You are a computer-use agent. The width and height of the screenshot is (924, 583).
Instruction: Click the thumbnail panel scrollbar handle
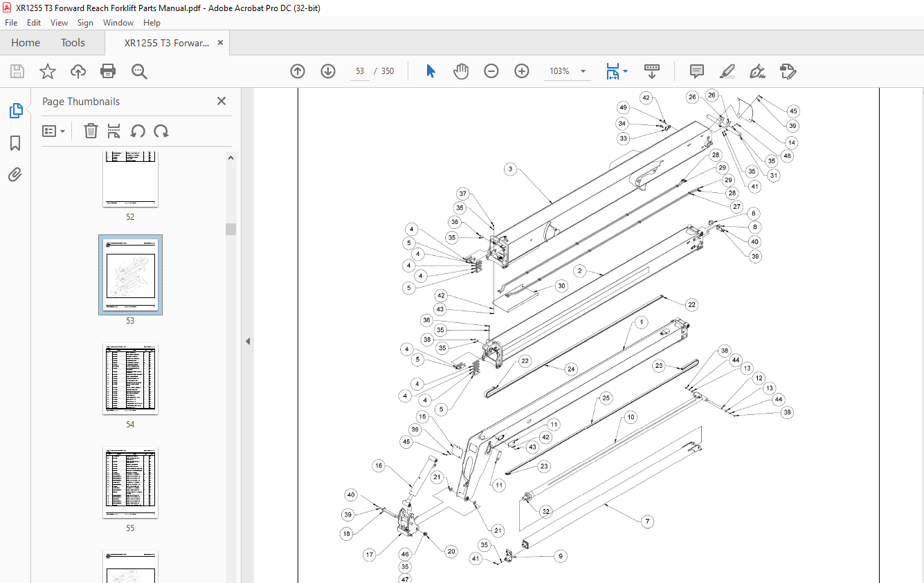click(x=230, y=229)
